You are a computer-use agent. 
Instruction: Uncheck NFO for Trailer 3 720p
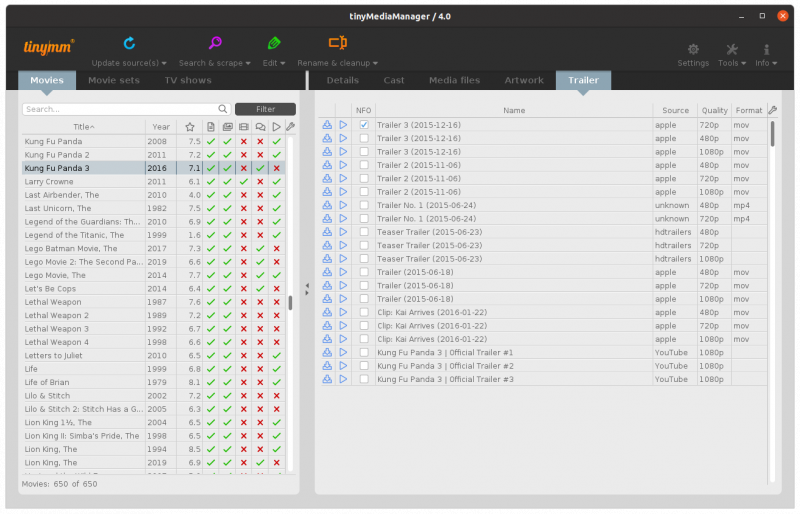coord(364,125)
